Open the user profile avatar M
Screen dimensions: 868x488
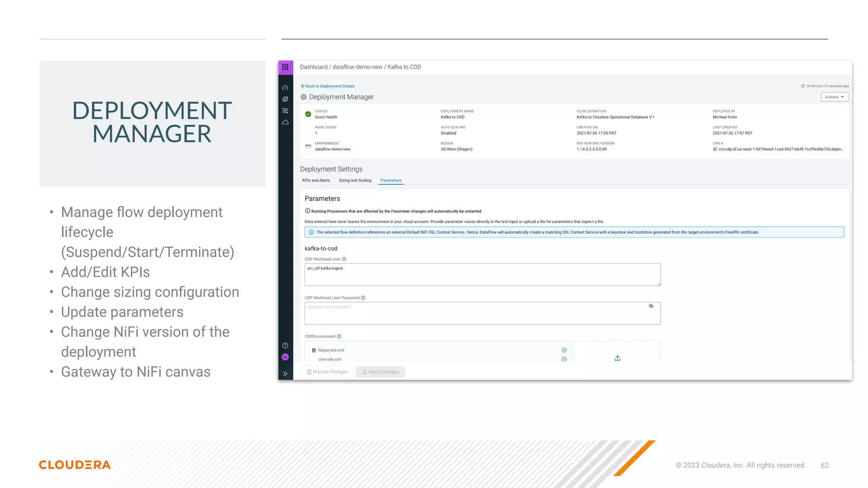[285, 357]
